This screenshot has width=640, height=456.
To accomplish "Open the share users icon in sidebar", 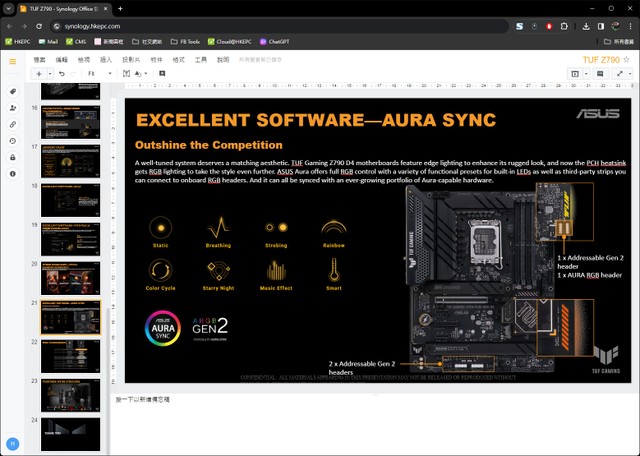I will click(13, 108).
